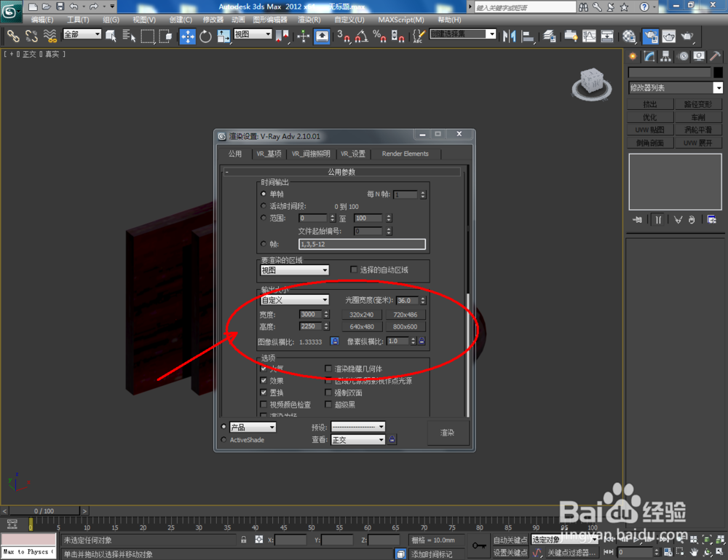The image size is (728, 560).
Task: Click the object color swatch in Modify panel
Action: pos(718,72)
